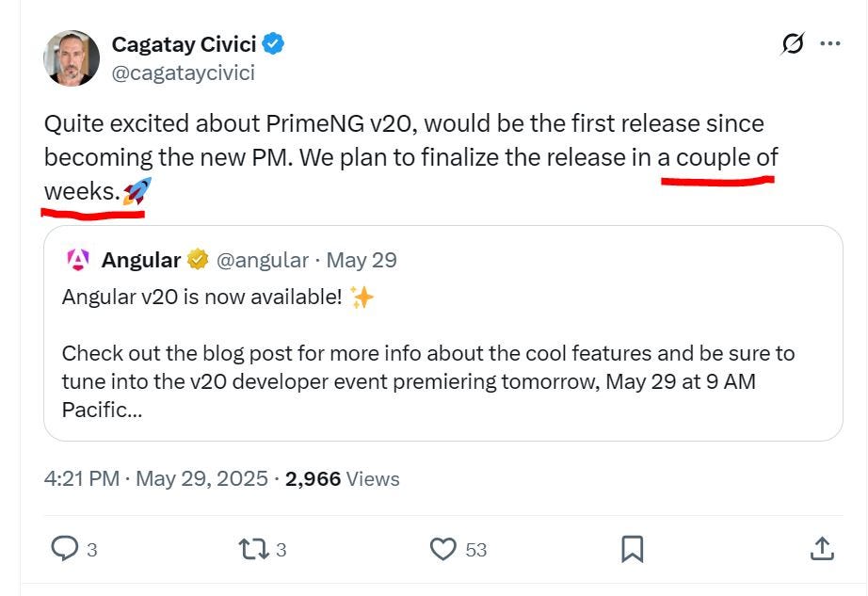Open the share upload icon
Screen dimensions: 868x596
point(822,548)
